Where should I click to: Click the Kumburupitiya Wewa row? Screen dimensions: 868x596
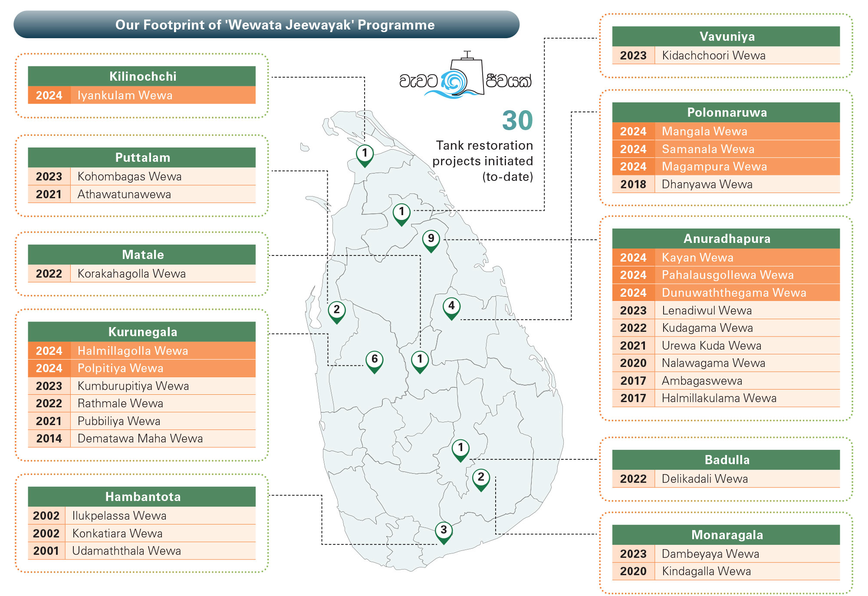tap(142, 386)
